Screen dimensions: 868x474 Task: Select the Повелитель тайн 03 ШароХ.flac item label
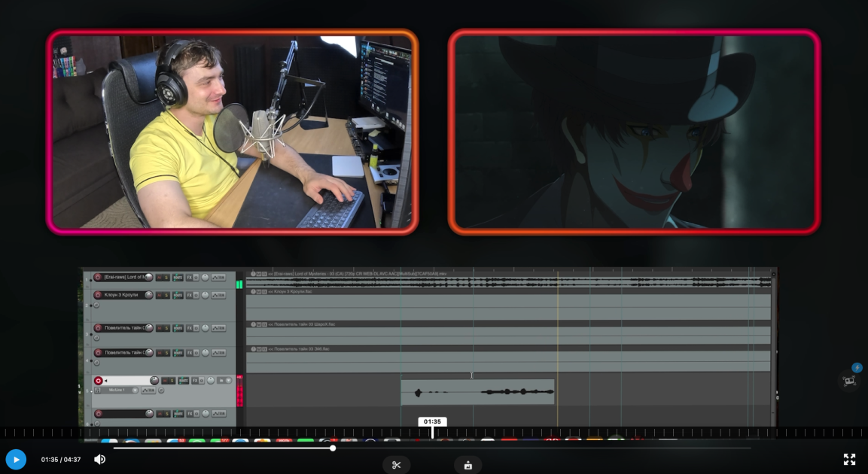pos(302,324)
